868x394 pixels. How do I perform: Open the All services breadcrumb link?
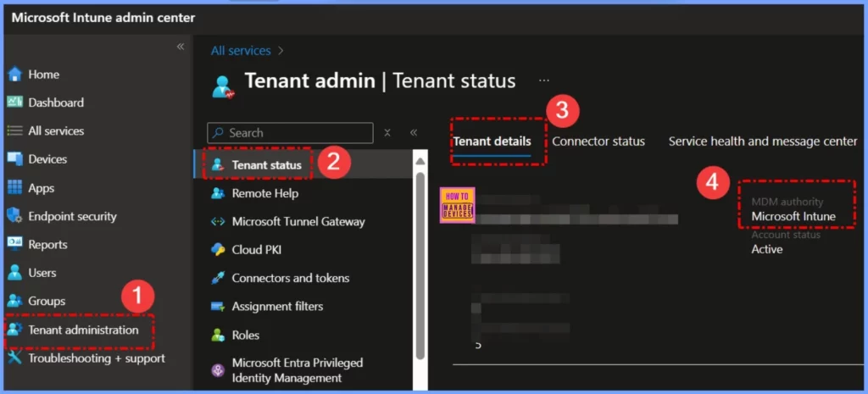click(241, 51)
